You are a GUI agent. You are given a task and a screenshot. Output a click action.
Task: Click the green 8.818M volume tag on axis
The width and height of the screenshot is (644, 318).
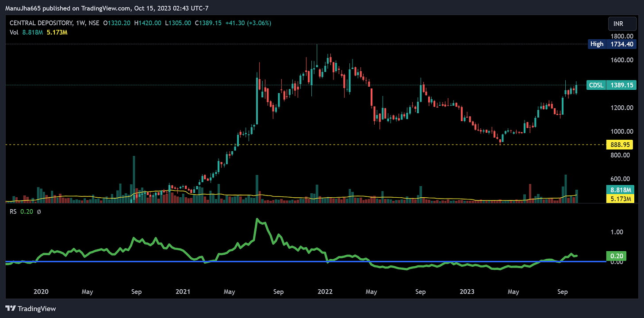pyautogui.click(x=620, y=190)
